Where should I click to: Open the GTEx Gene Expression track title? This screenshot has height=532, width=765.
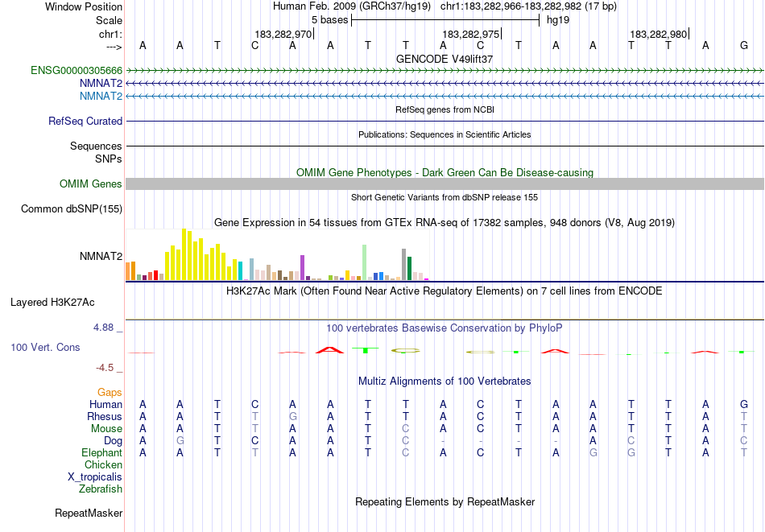445,223
